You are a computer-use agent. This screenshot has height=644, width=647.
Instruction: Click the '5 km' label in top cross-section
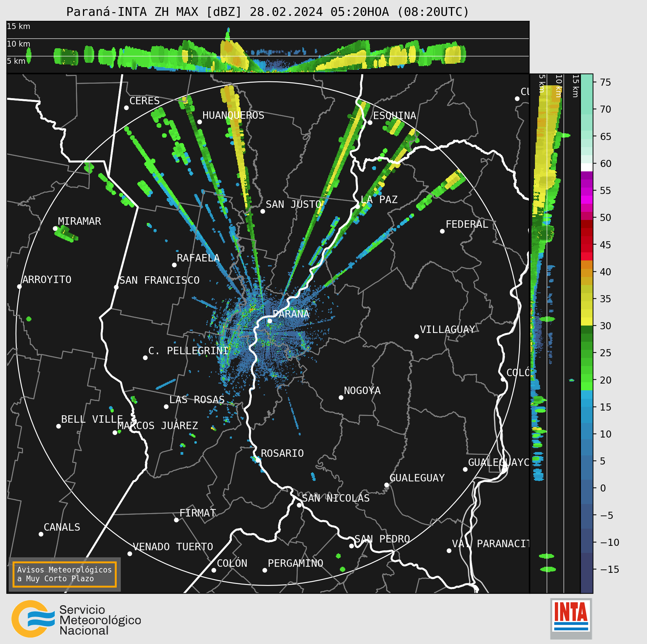coord(16,61)
